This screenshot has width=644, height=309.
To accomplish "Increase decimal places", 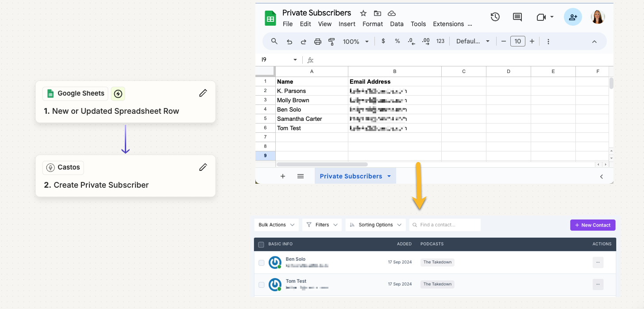I will (x=426, y=41).
